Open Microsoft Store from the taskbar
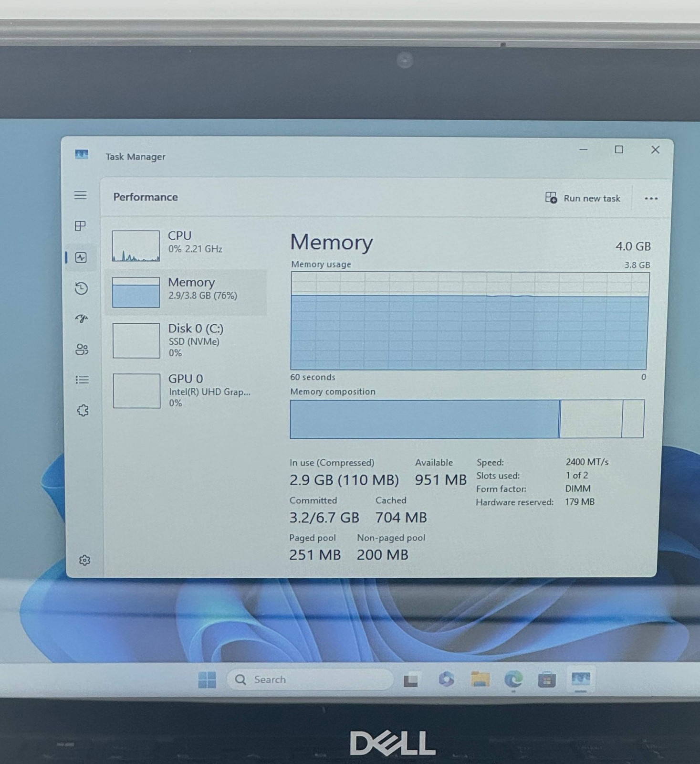The image size is (700, 764). click(547, 679)
